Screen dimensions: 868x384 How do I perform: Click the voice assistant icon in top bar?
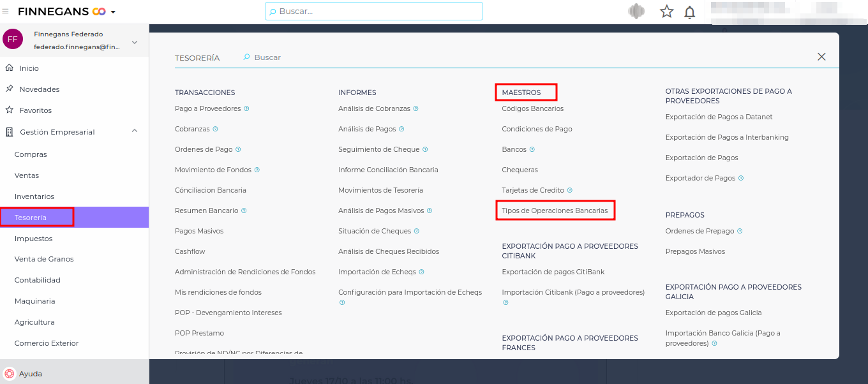(x=636, y=11)
